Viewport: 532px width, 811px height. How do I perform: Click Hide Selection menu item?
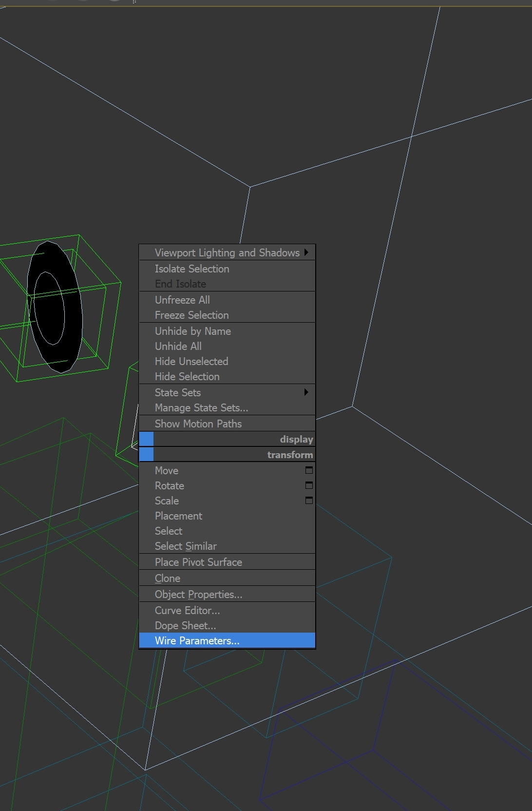tap(227, 376)
